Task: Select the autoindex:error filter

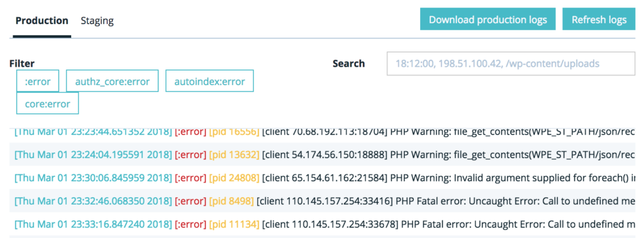Action: click(209, 81)
